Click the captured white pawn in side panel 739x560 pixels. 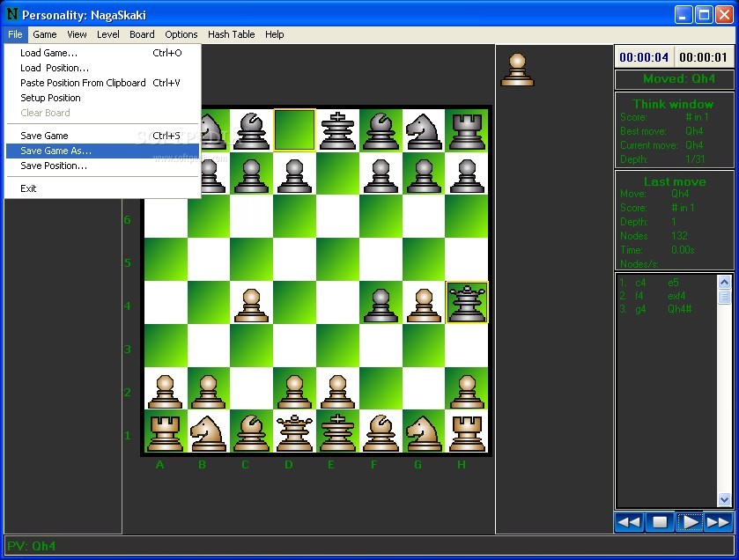pos(518,70)
